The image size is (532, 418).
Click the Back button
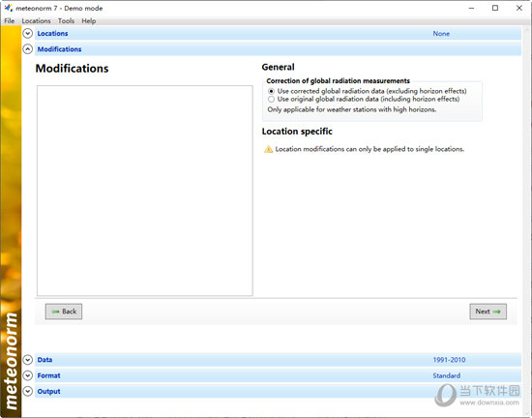click(64, 312)
